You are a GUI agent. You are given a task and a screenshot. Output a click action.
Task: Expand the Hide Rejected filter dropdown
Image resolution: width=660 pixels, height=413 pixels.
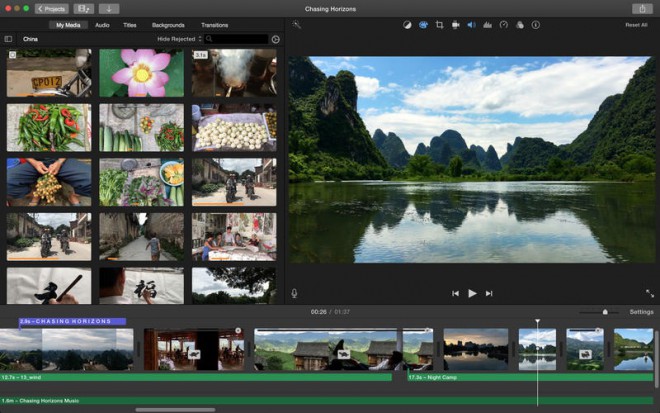(178, 39)
